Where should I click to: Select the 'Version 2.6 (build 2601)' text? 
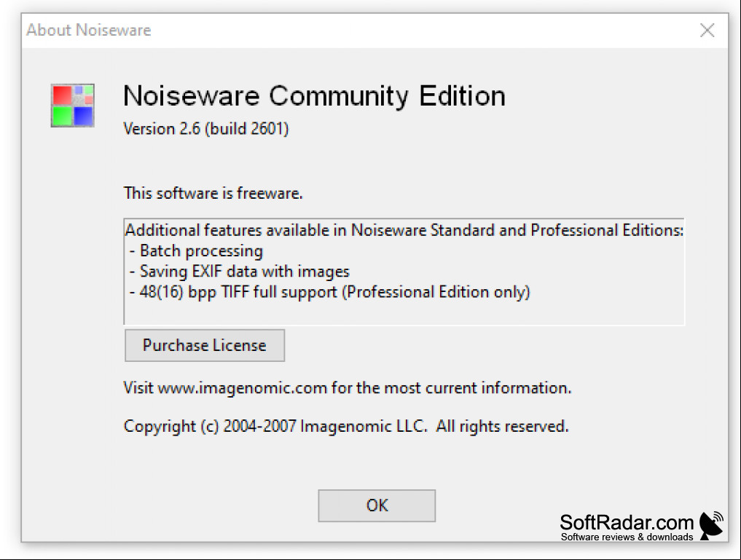pyautogui.click(x=206, y=128)
